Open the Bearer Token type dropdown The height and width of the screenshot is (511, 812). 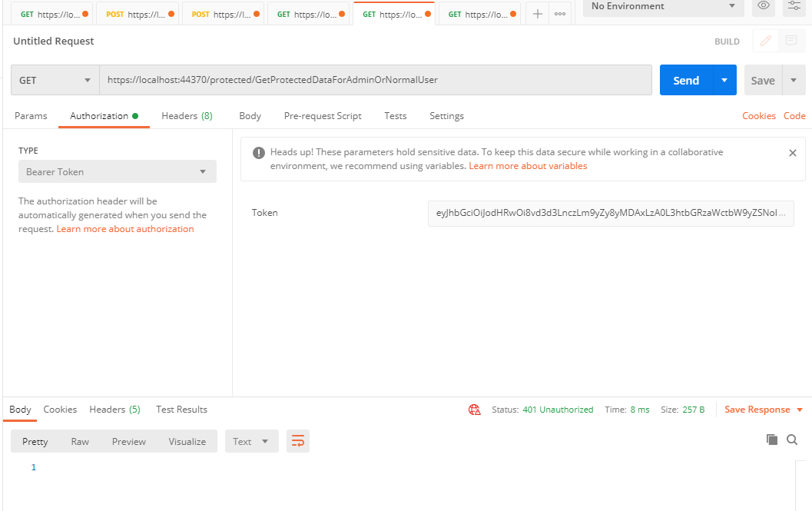pyautogui.click(x=117, y=171)
